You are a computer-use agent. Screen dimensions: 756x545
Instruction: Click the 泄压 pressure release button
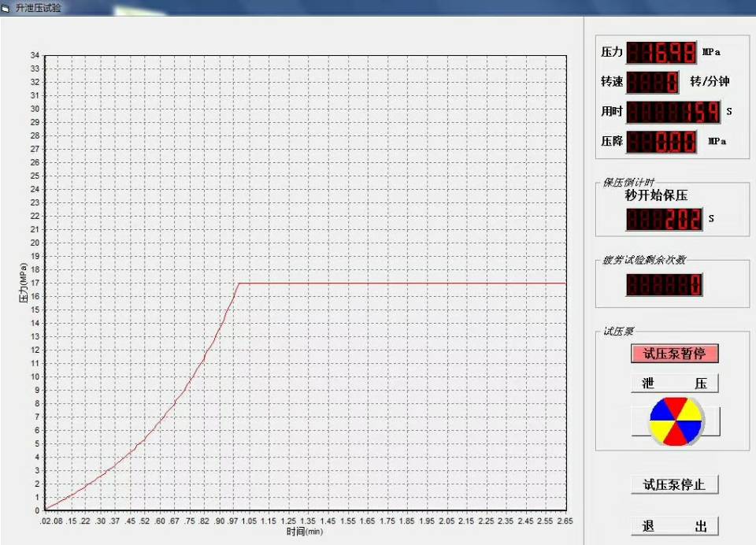pos(675,384)
